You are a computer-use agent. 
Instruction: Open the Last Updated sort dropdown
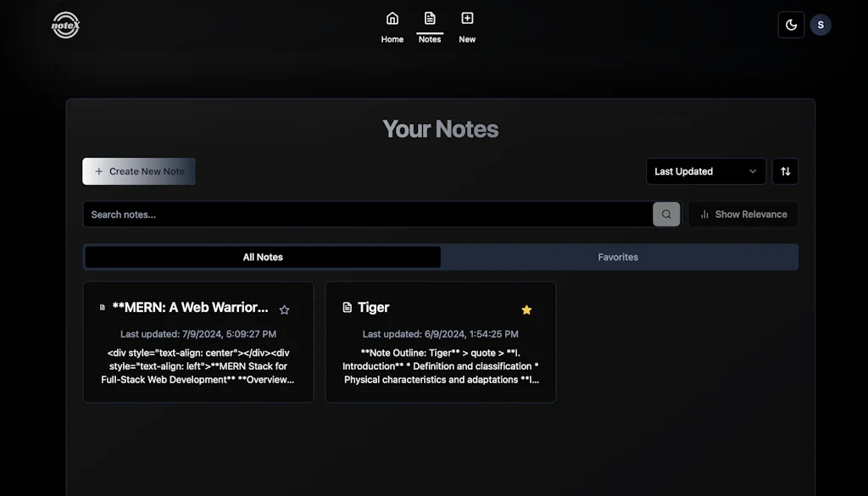705,171
